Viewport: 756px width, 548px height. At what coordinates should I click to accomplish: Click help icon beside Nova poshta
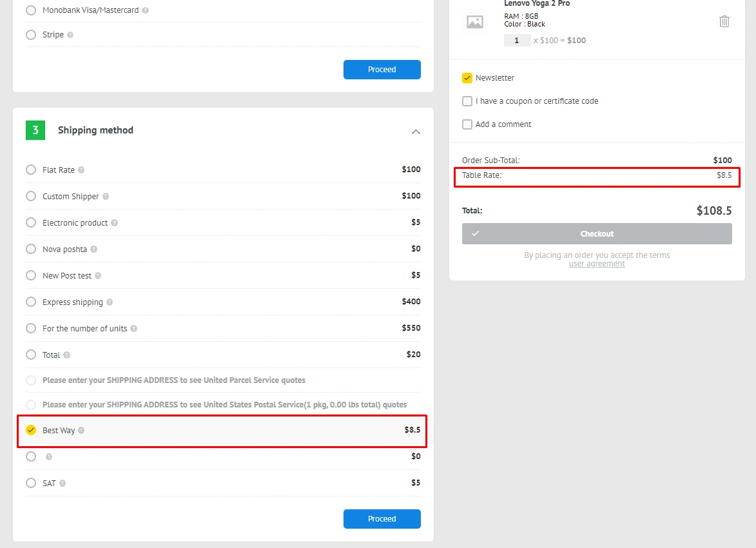[x=93, y=250]
